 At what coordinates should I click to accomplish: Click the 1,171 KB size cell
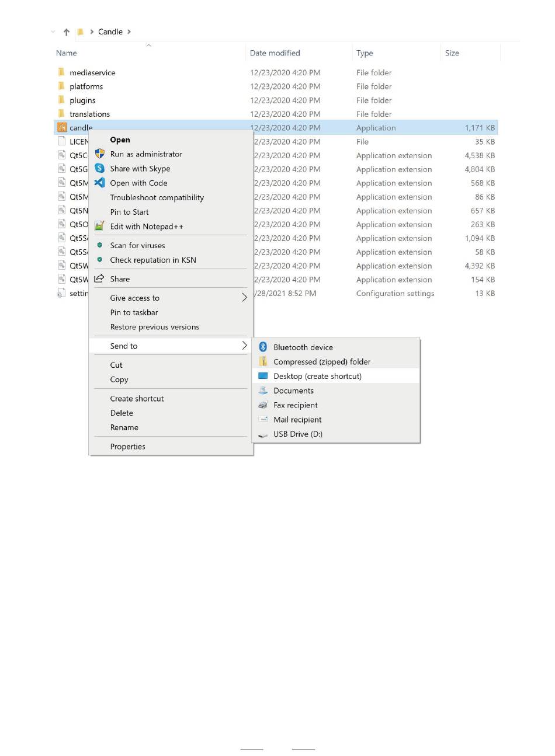[480, 128]
